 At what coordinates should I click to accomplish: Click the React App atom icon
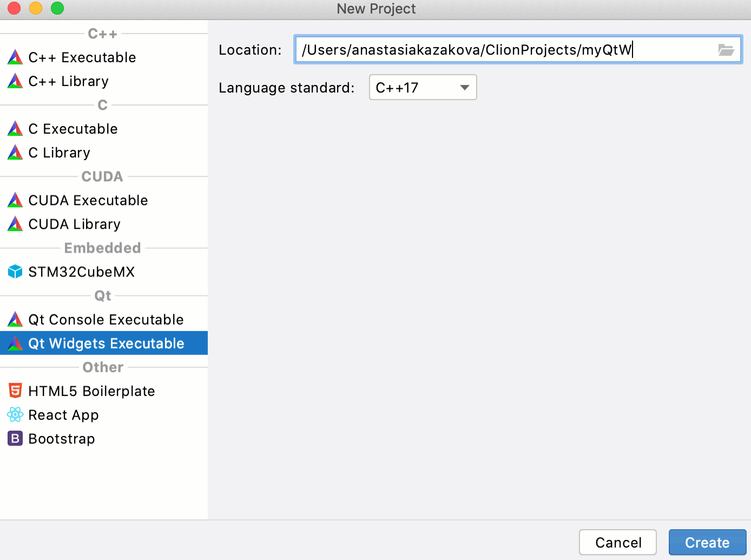point(15,414)
